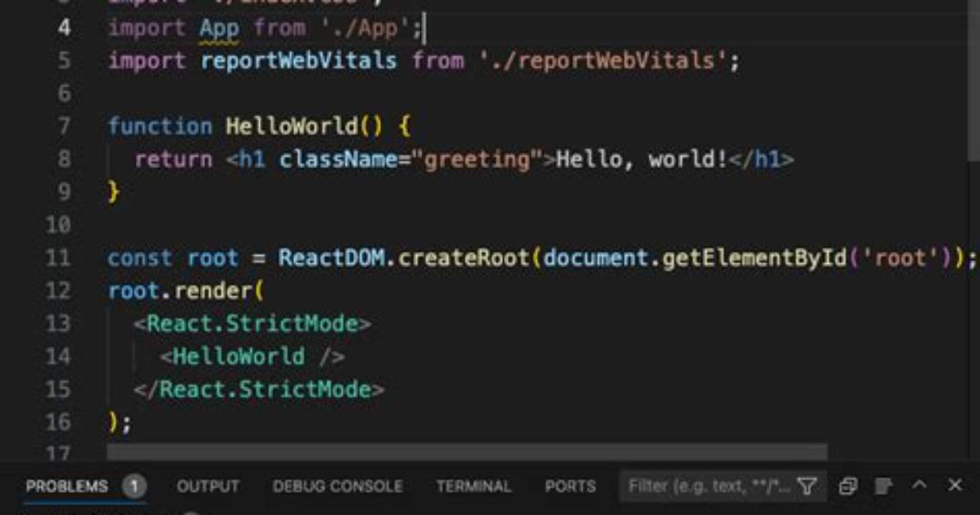Maximize the panel with the chevron up

(x=919, y=485)
